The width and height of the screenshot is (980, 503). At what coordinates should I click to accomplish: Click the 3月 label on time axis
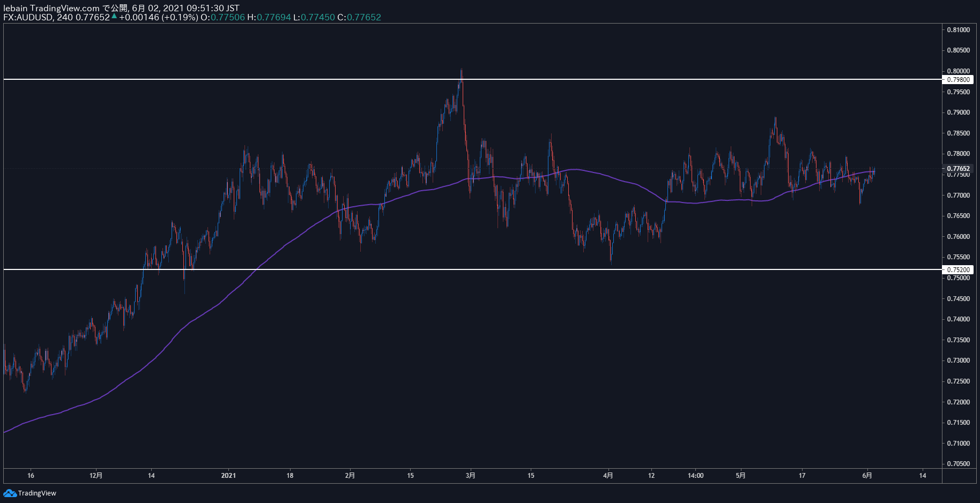[471, 476]
